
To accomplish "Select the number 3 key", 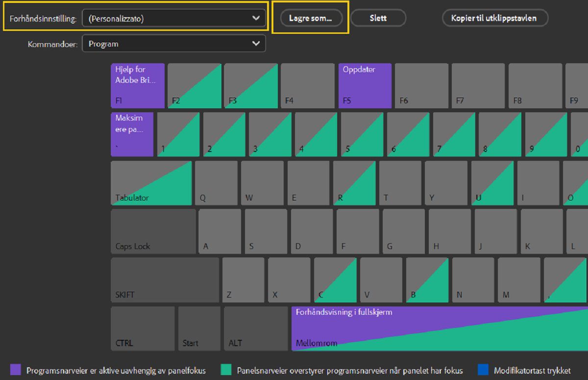I will (x=270, y=134).
